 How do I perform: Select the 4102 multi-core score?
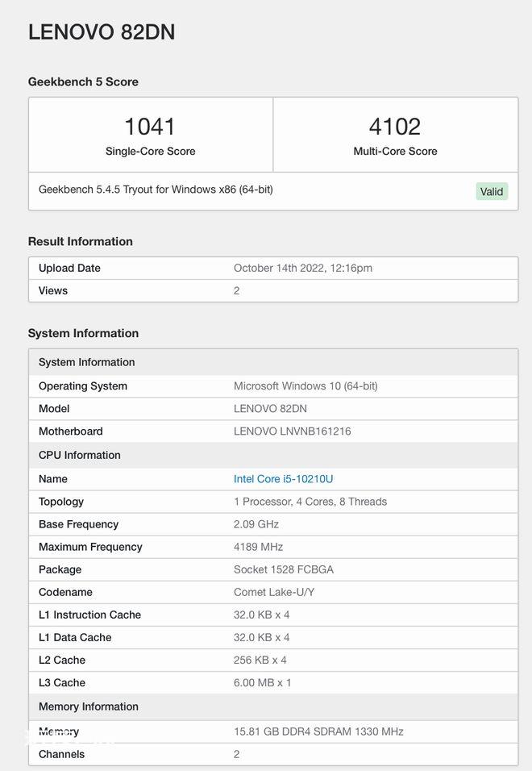(x=395, y=127)
